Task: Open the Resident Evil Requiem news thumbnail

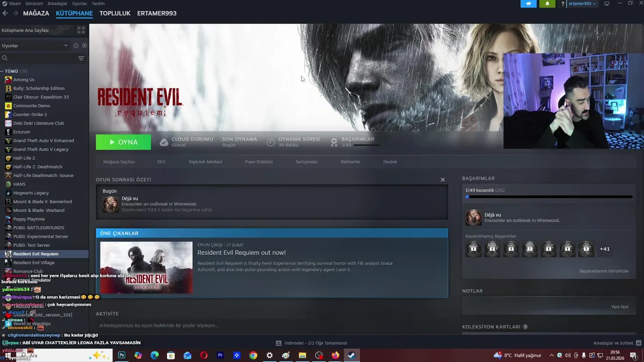Action: coord(146,267)
